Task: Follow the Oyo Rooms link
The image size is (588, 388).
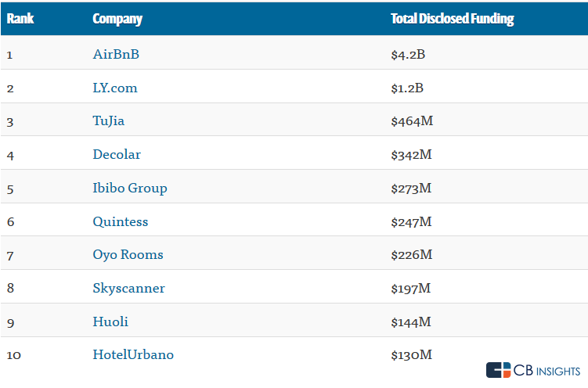Action: pyautogui.click(x=128, y=254)
